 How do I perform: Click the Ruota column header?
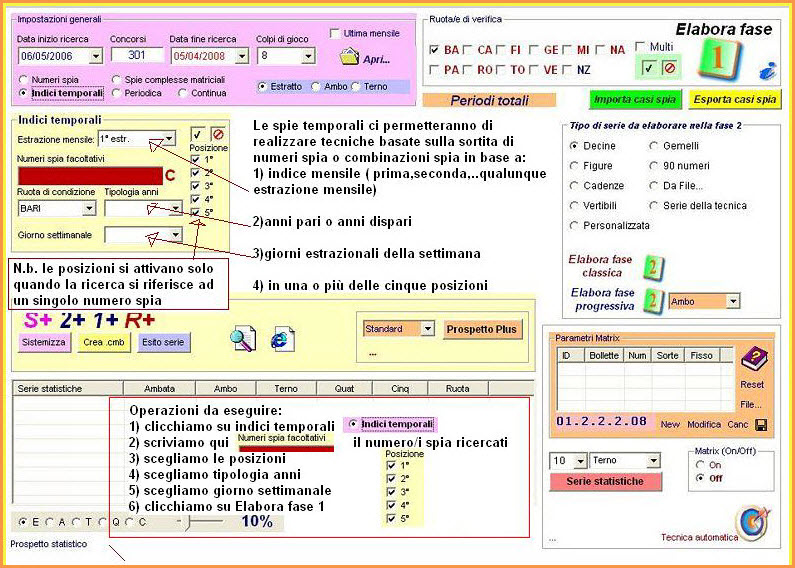pyautogui.click(x=458, y=388)
